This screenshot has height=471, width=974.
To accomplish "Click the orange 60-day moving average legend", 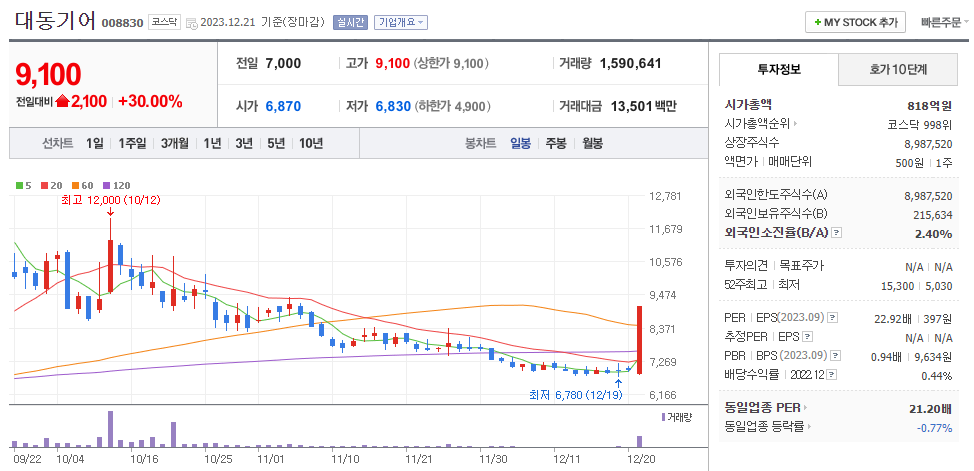I will coord(82,185).
